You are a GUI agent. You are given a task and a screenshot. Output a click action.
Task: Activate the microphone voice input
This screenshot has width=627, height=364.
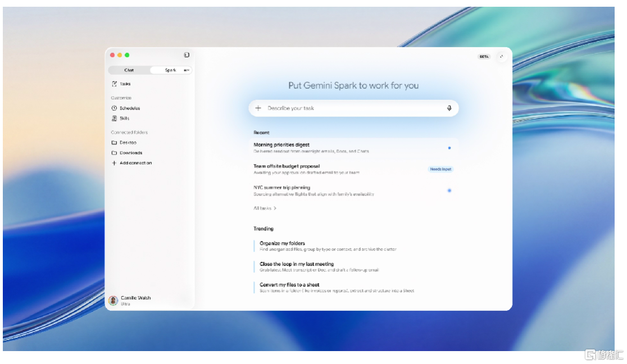[449, 108]
